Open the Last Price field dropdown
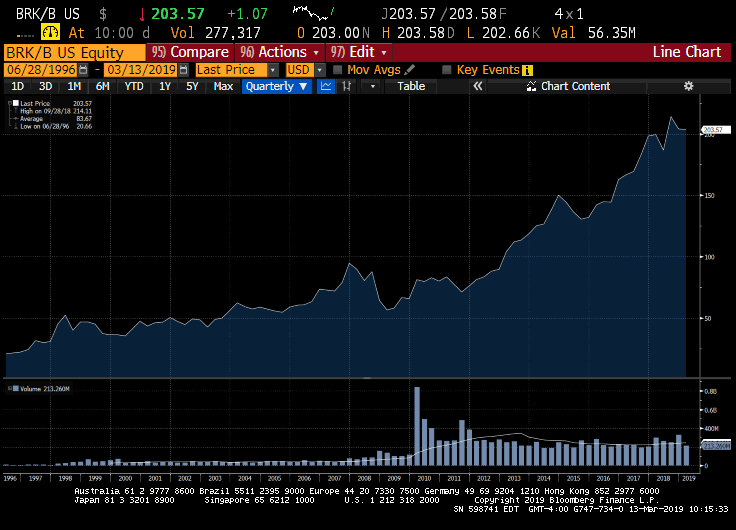The image size is (736, 530). coord(272,70)
